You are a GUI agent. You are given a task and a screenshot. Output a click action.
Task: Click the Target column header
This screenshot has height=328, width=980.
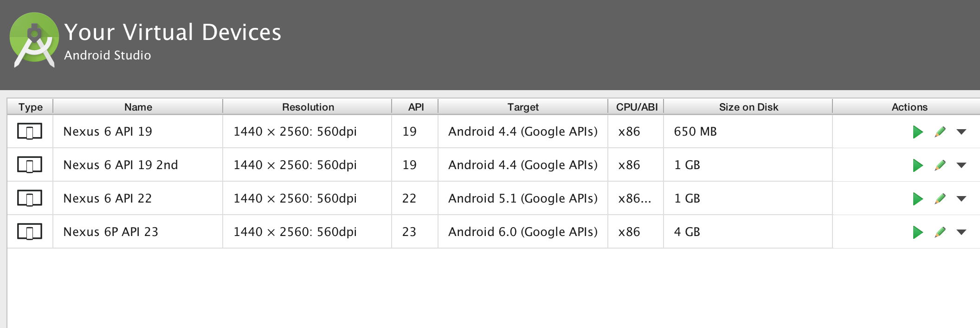pos(523,107)
